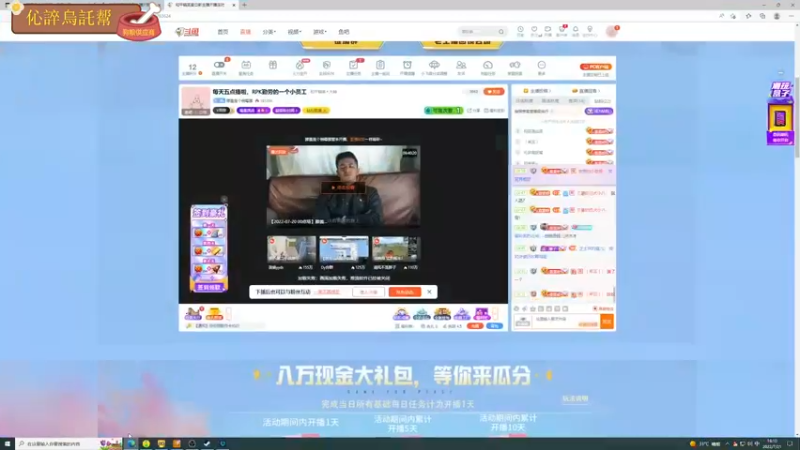Click rainbow gift icon below the video

(402, 313)
